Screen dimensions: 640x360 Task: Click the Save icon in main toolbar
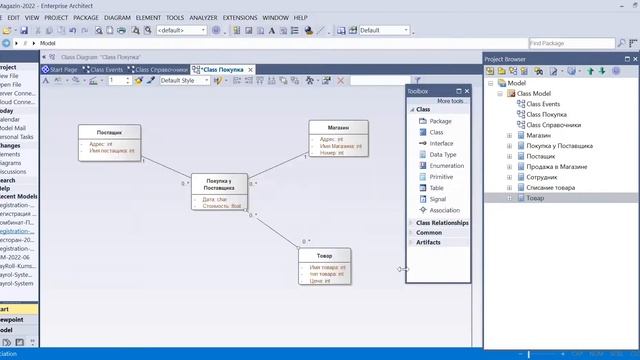coord(24,30)
